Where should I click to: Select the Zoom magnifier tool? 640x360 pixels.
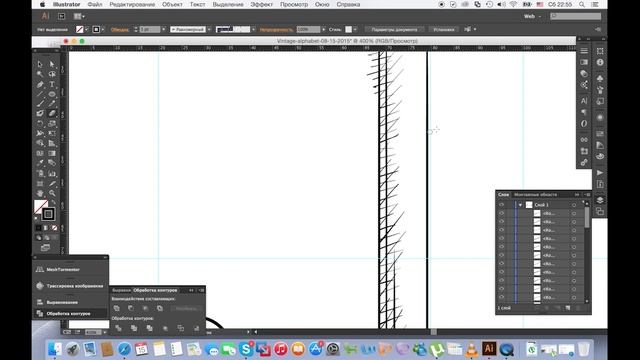pos(52,193)
